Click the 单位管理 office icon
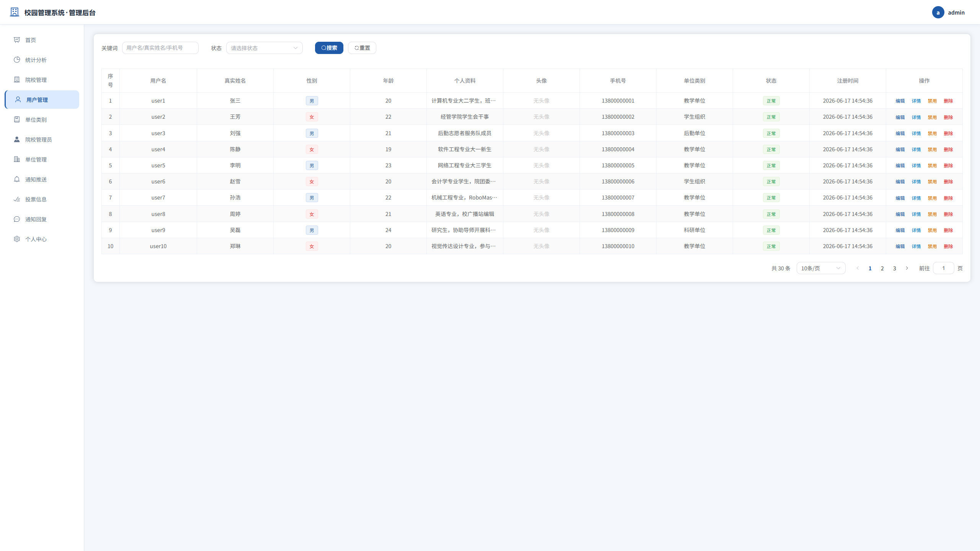 [x=17, y=159]
